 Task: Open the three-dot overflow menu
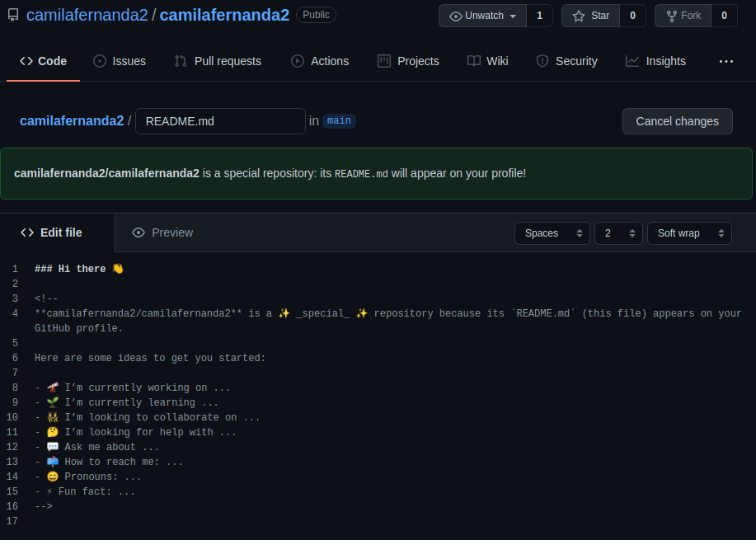(x=725, y=61)
